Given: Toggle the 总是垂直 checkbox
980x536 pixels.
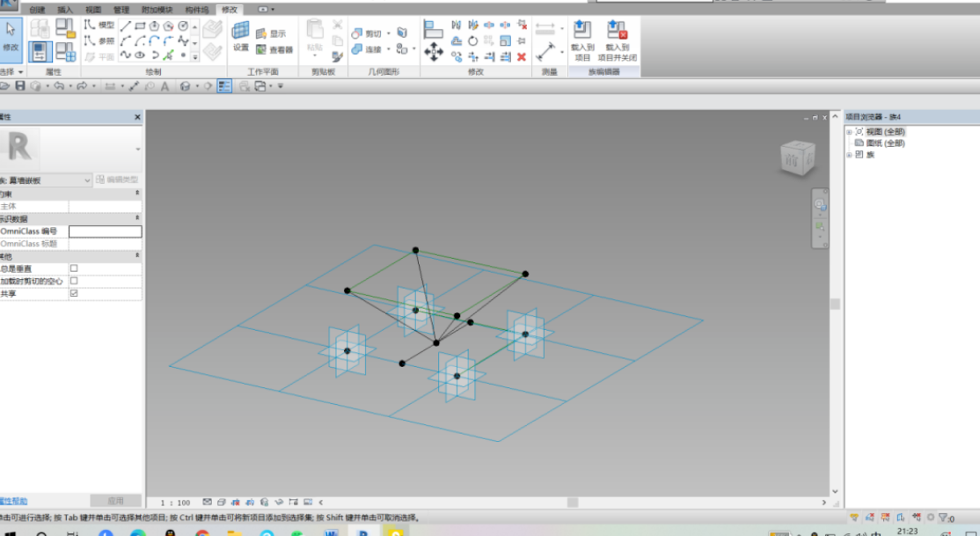Looking at the screenshot, I should pyautogui.click(x=74, y=268).
